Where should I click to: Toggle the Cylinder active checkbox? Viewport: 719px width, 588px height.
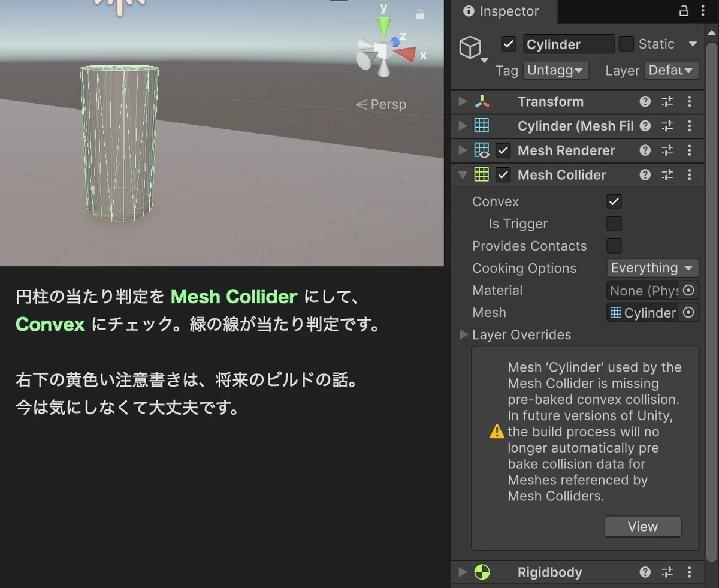(509, 44)
